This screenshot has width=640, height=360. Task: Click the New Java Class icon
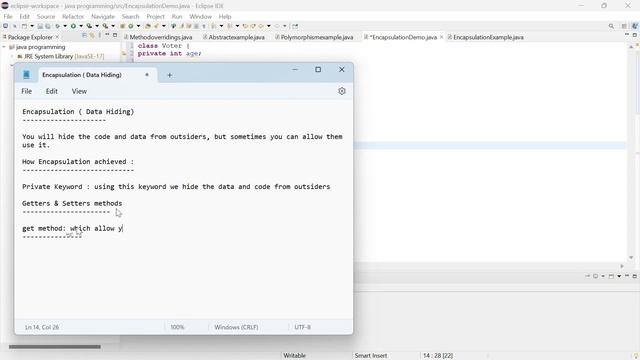[x=131, y=26]
